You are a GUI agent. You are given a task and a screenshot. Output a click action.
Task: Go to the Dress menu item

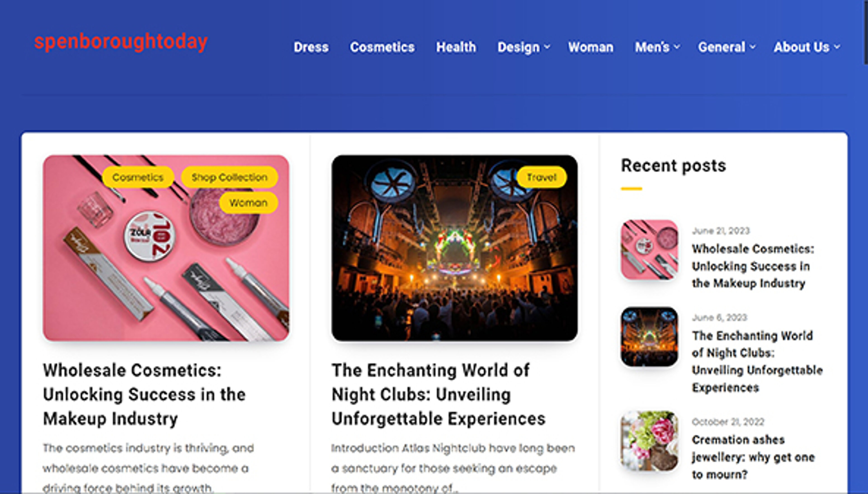pyautogui.click(x=311, y=47)
